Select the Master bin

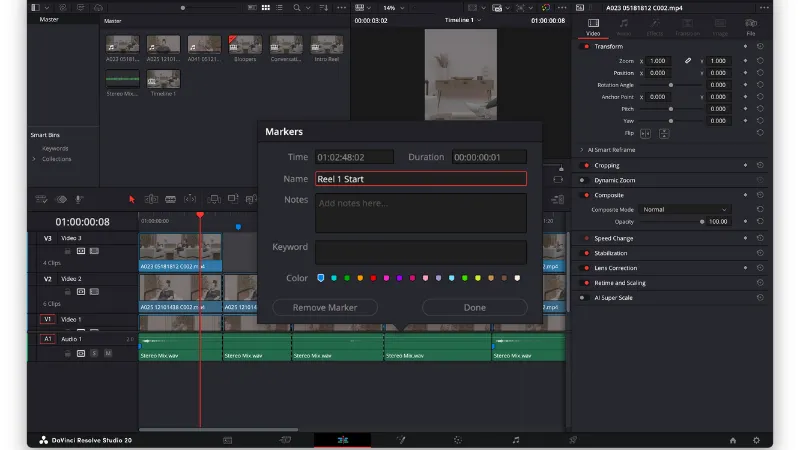tap(49, 19)
